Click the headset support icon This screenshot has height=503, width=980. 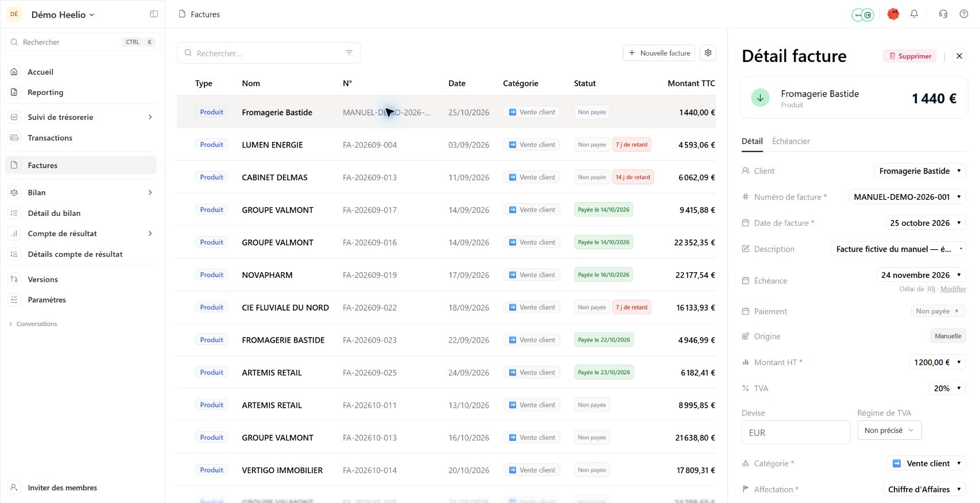coord(943,14)
